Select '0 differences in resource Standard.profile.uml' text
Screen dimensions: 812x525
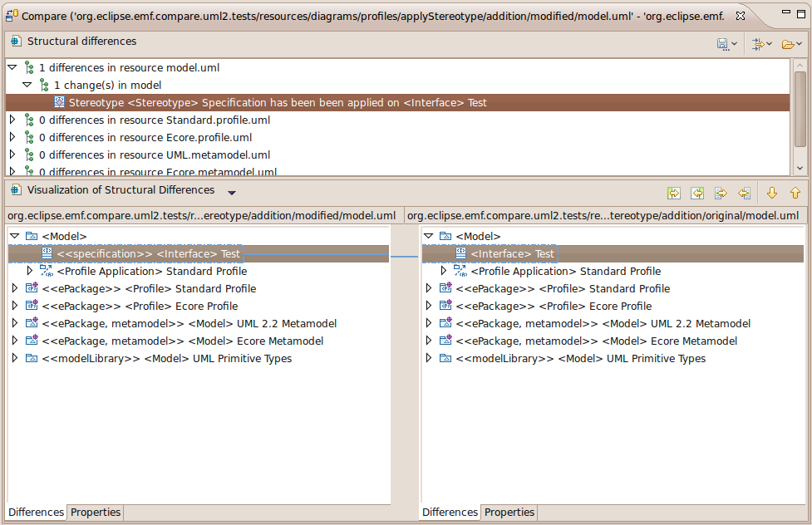coord(155,120)
